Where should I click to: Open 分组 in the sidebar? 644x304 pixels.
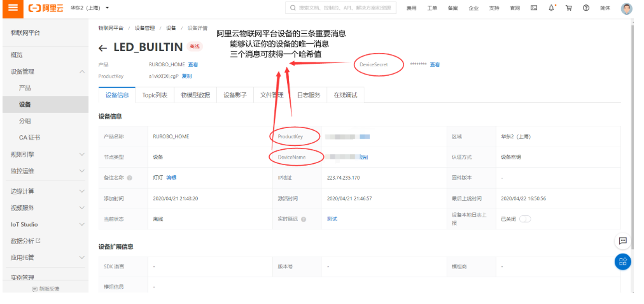coord(25,121)
